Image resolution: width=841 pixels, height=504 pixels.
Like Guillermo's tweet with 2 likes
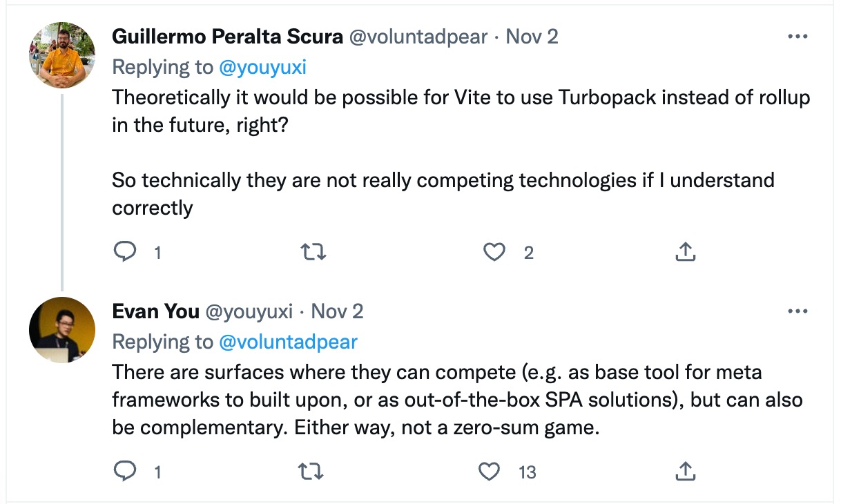(494, 253)
